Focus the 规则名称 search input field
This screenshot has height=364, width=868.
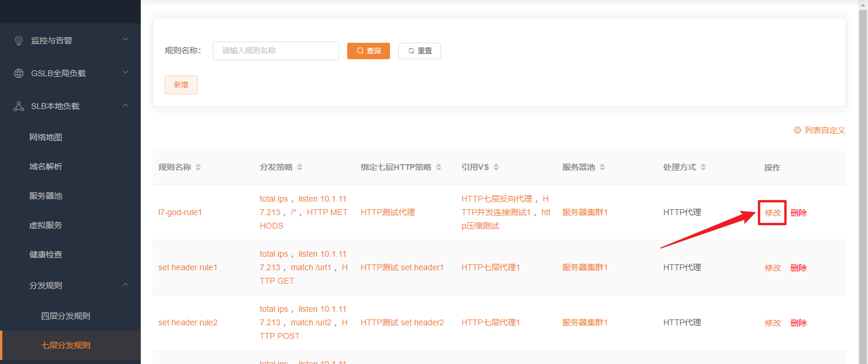(276, 51)
